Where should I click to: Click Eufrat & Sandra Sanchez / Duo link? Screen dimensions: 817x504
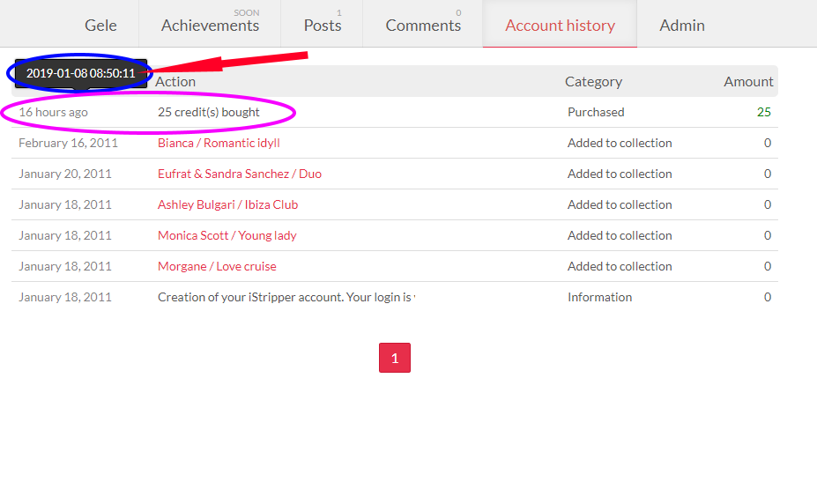[x=239, y=174]
